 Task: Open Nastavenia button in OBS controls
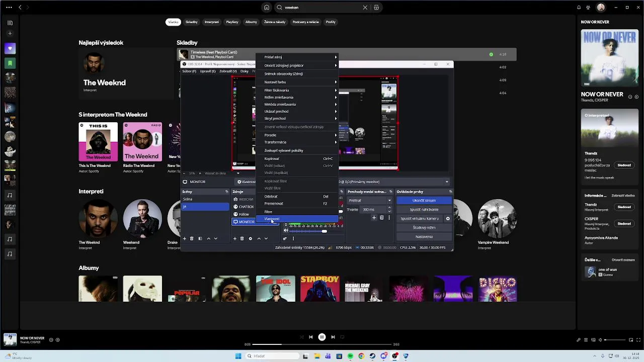(x=424, y=237)
